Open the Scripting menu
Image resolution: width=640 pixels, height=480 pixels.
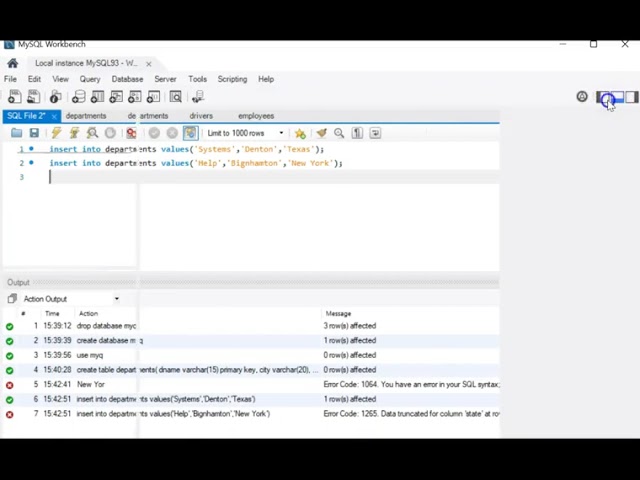(x=232, y=79)
